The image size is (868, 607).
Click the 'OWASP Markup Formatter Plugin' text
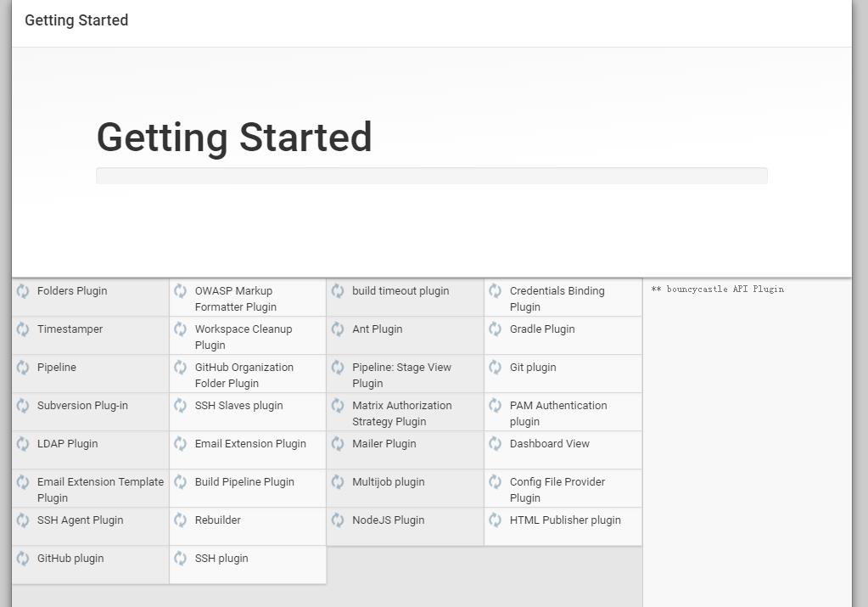tap(236, 299)
